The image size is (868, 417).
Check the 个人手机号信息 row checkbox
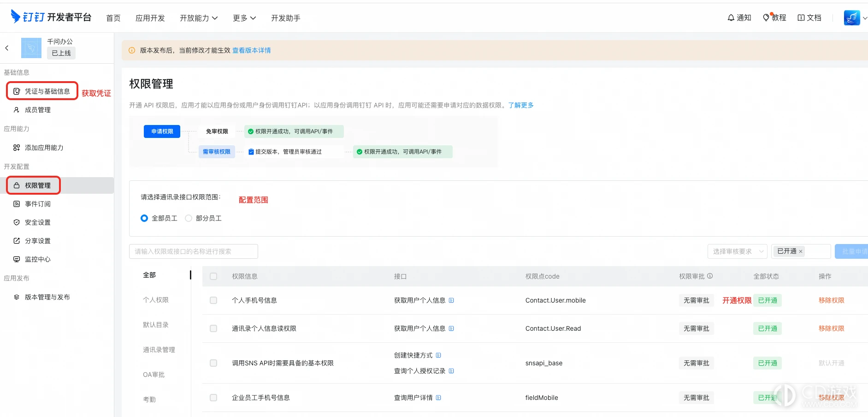coord(213,300)
